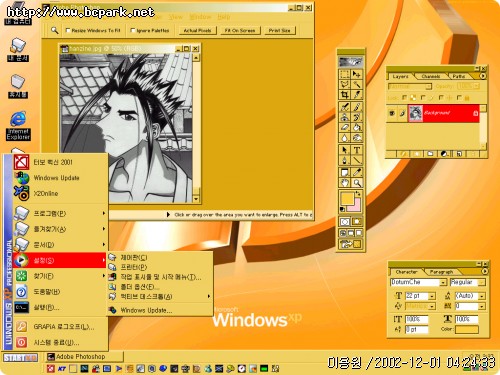This screenshot has height=375, width=500.
Task: Switch to the Channels tab
Action: pos(430,76)
